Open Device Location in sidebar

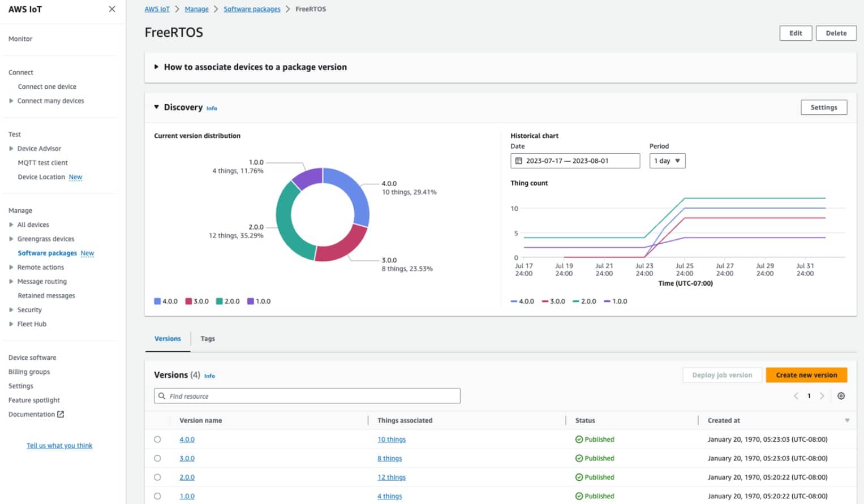pos(41,176)
